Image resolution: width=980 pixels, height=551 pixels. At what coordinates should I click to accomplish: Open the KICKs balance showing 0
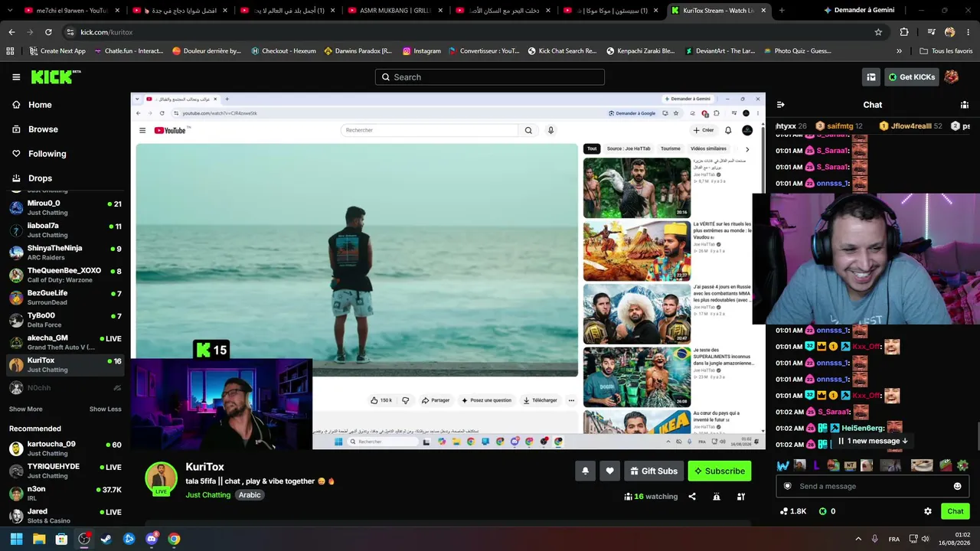pos(827,511)
